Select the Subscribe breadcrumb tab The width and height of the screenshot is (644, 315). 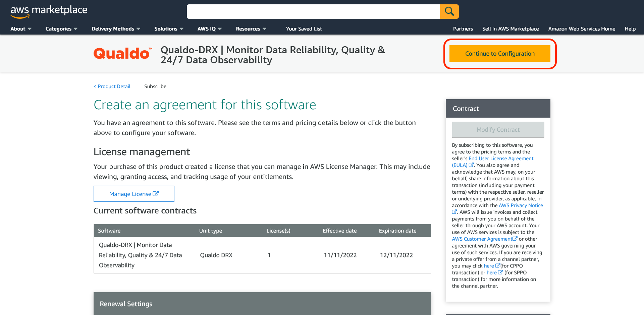pyautogui.click(x=155, y=86)
